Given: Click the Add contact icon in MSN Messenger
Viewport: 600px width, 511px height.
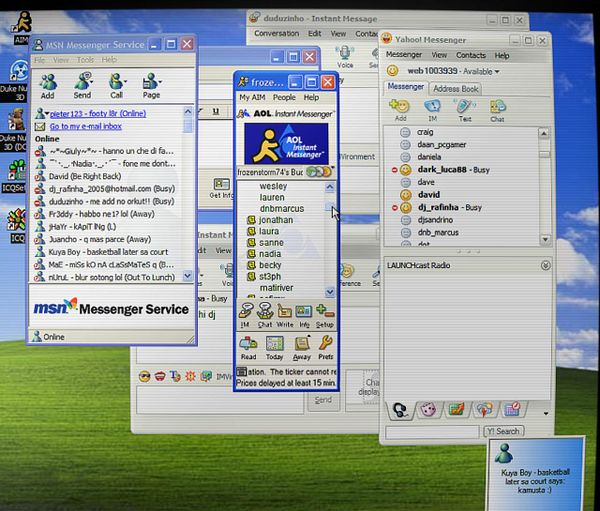Looking at the screenshot, I should click(x=48, y=86).
